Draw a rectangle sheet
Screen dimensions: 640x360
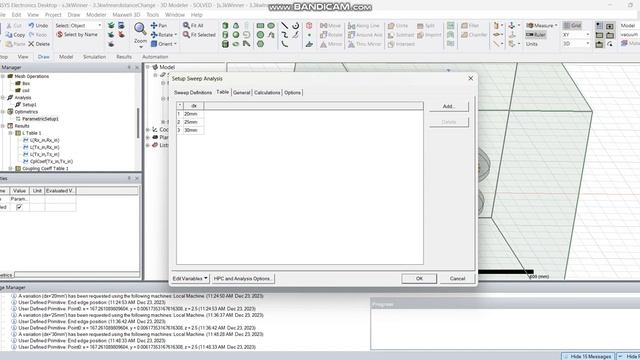(x=260, y=25)
